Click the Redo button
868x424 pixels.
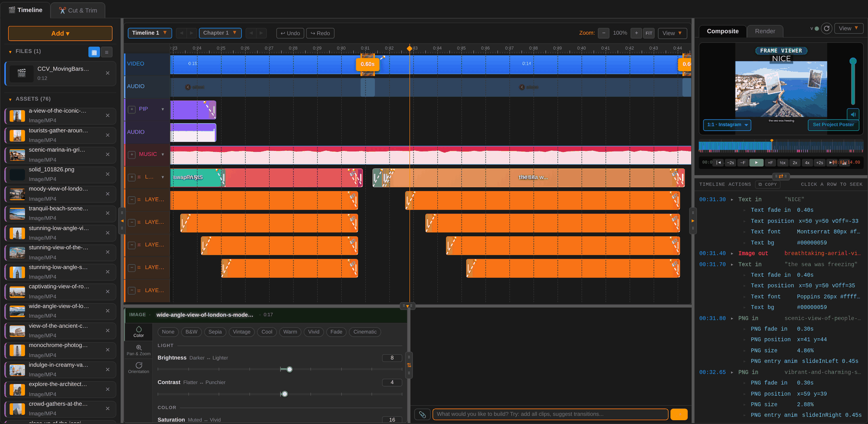[x=320, y=33]
